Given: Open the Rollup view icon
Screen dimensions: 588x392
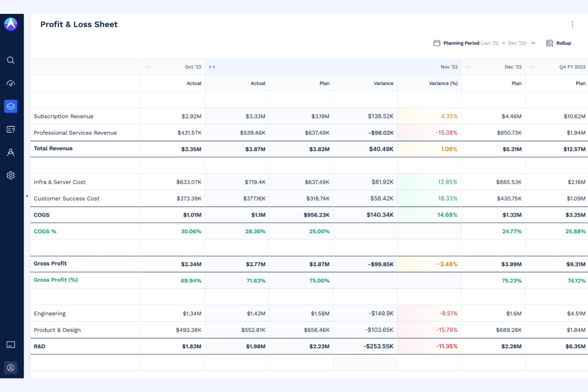Looking at the screenshot, I should pos(549,43).
